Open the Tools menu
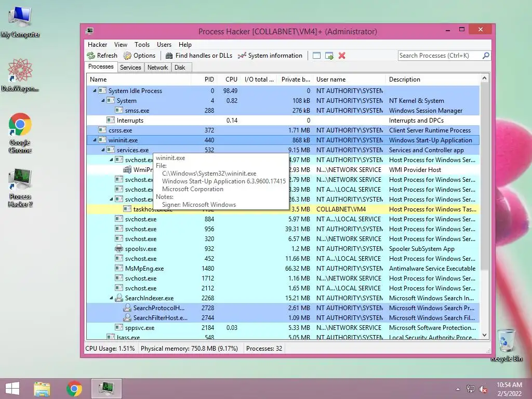Image resolution: width=532 pixels, height=399 pixels. [142, 45]
